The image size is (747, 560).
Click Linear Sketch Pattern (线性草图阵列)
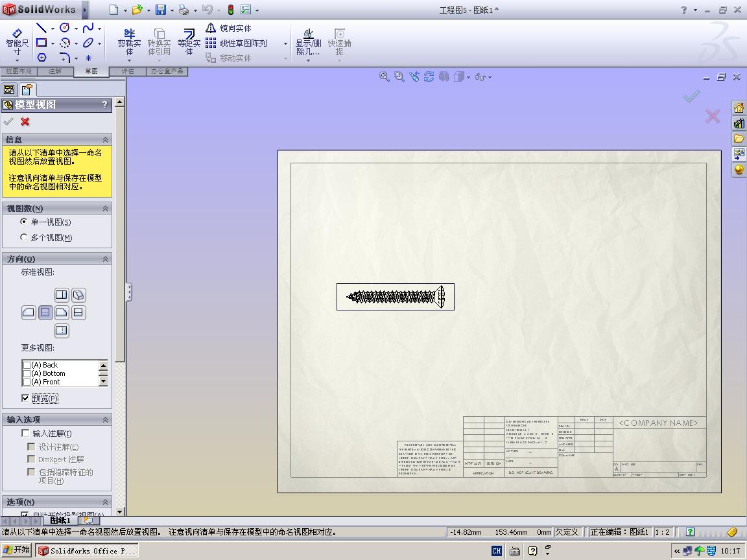pos(236,43)
